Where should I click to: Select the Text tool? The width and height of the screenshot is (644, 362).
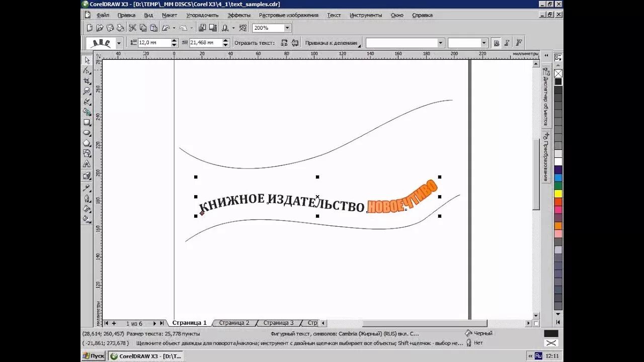pyautogui.click(x=87, y=164)
